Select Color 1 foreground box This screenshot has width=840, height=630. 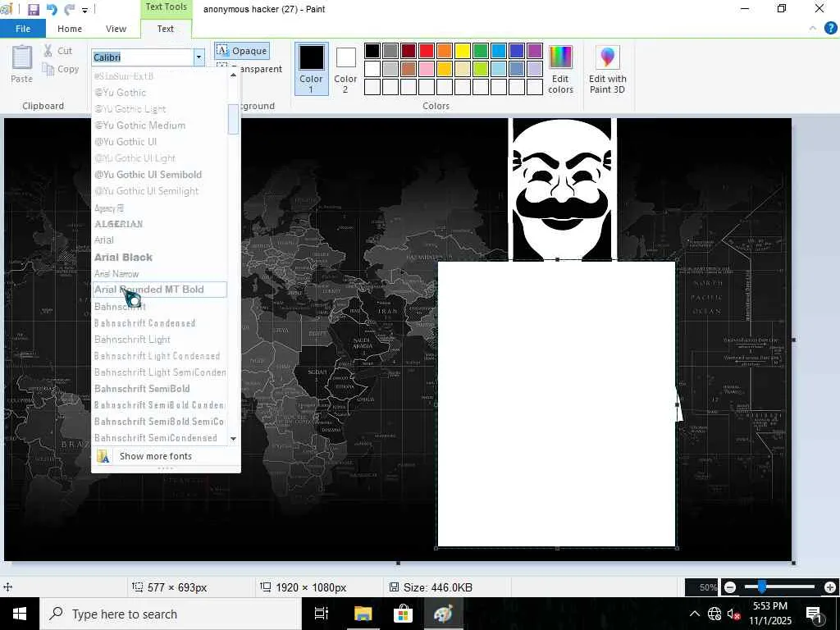point(311,69)
